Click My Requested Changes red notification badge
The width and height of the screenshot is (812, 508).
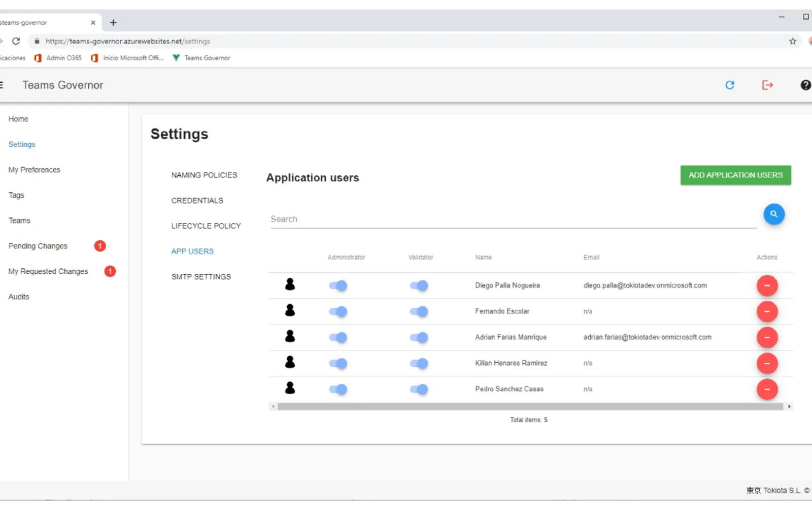point(110,271)
